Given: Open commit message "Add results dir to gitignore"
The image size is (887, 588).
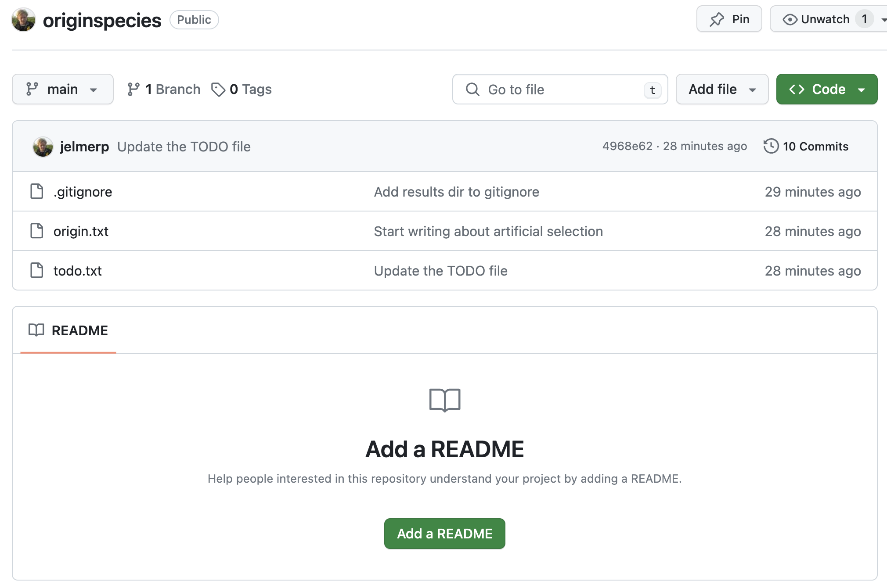Looking at the screenshot, I should pyautogui.click(x=456, y=192).
